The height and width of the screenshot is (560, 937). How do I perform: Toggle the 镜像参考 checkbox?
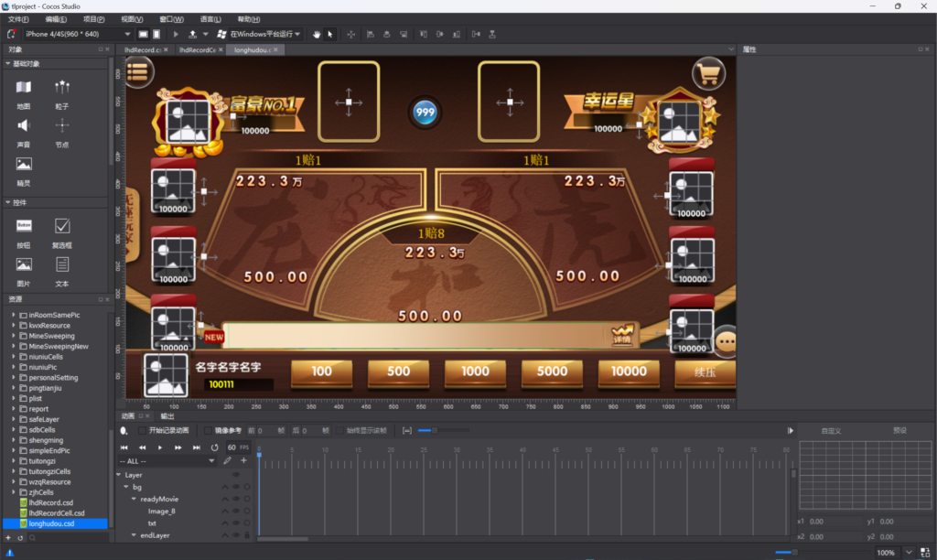point(209,430)
